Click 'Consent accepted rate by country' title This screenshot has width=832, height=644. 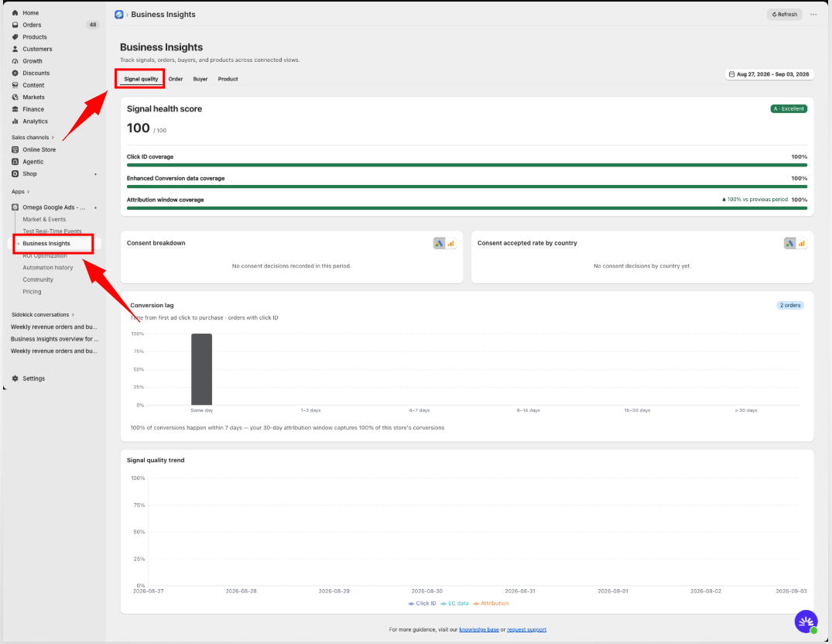coord(527,243)
